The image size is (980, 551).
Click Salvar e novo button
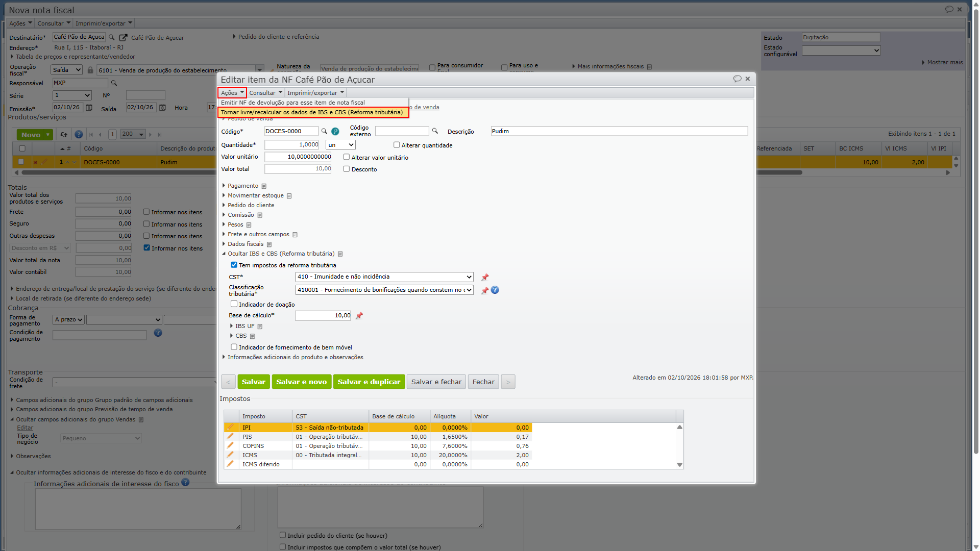[302, 382]
